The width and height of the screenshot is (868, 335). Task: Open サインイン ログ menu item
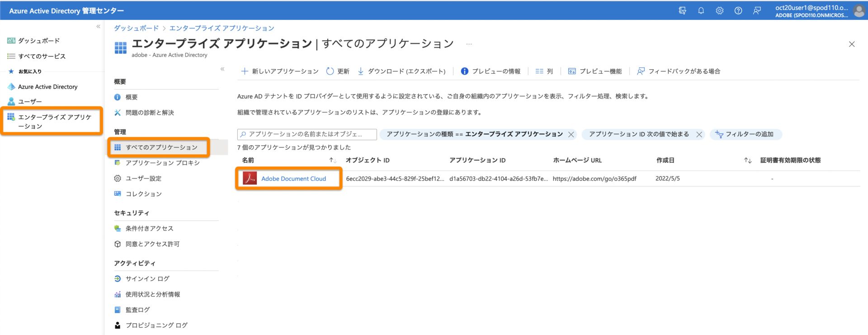click(142, 278)
